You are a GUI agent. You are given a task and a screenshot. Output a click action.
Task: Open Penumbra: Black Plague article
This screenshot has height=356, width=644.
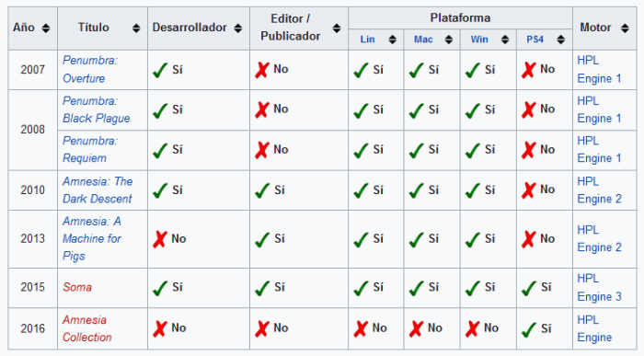[x=96, y=109]
